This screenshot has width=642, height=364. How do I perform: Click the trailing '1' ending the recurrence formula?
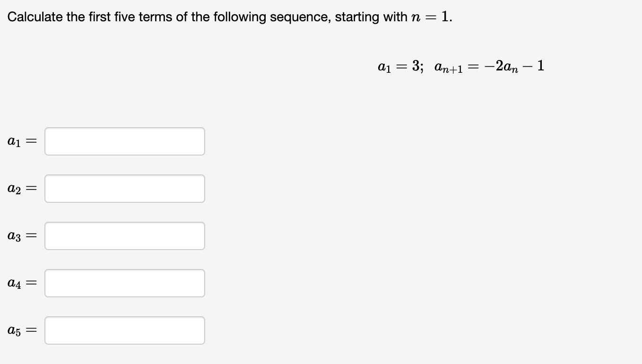[x=540, y=66]
